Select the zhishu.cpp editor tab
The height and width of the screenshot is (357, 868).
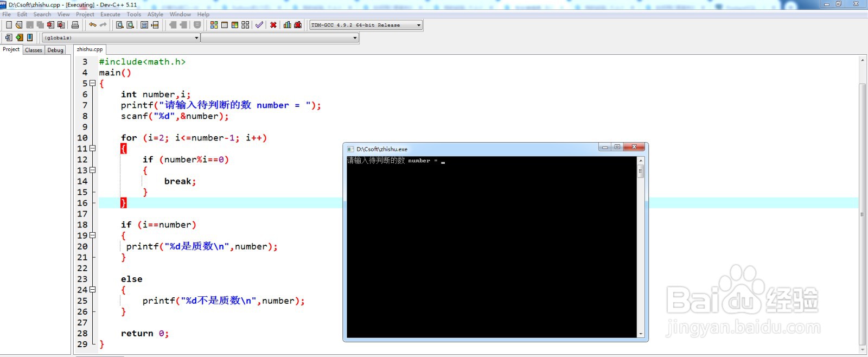coord(90,49)
